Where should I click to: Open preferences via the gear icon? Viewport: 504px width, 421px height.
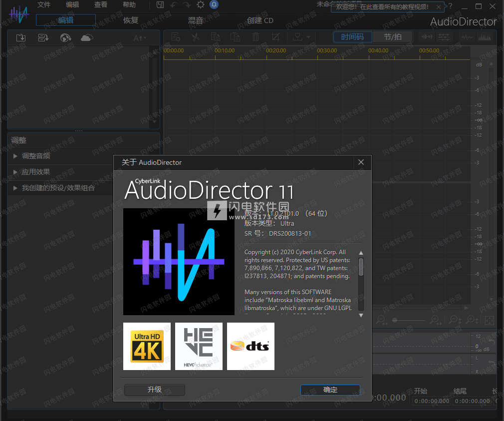(x=200, y=4)
